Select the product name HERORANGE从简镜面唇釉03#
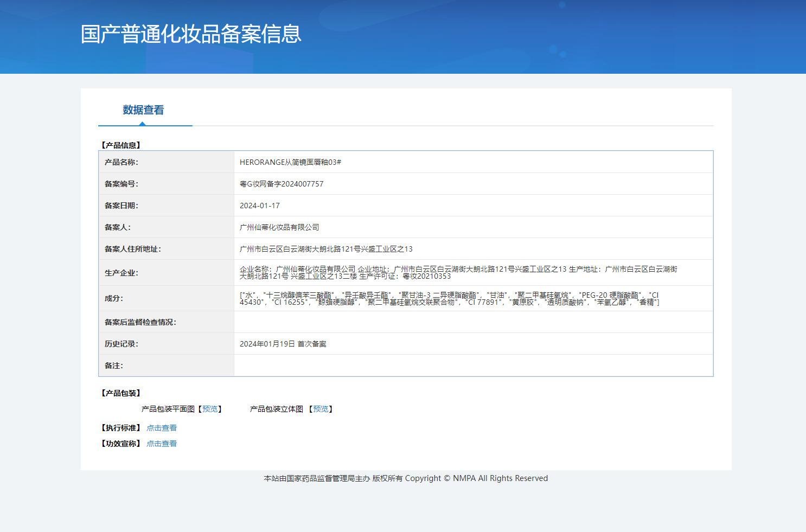The image size is (806, 532). (290, 162)
